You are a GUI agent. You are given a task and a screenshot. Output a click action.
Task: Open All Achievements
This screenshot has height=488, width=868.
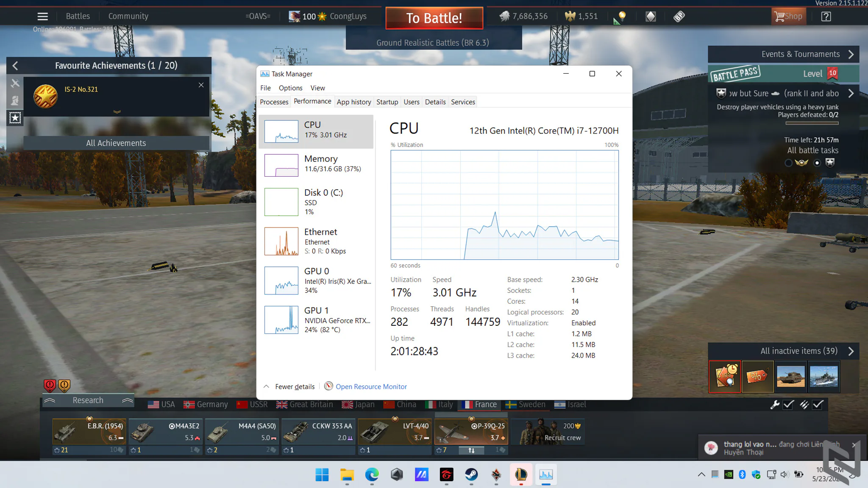coord(116,143)
